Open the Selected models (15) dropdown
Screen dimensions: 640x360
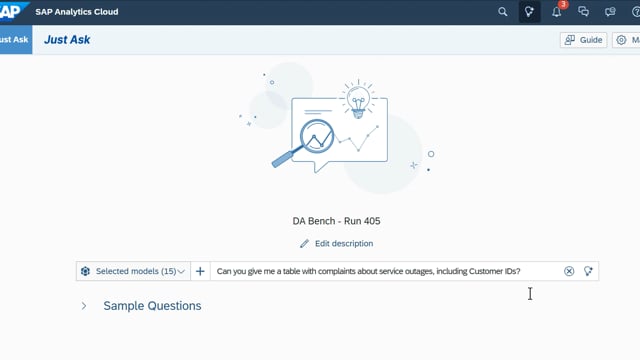(x=133, y=271)
